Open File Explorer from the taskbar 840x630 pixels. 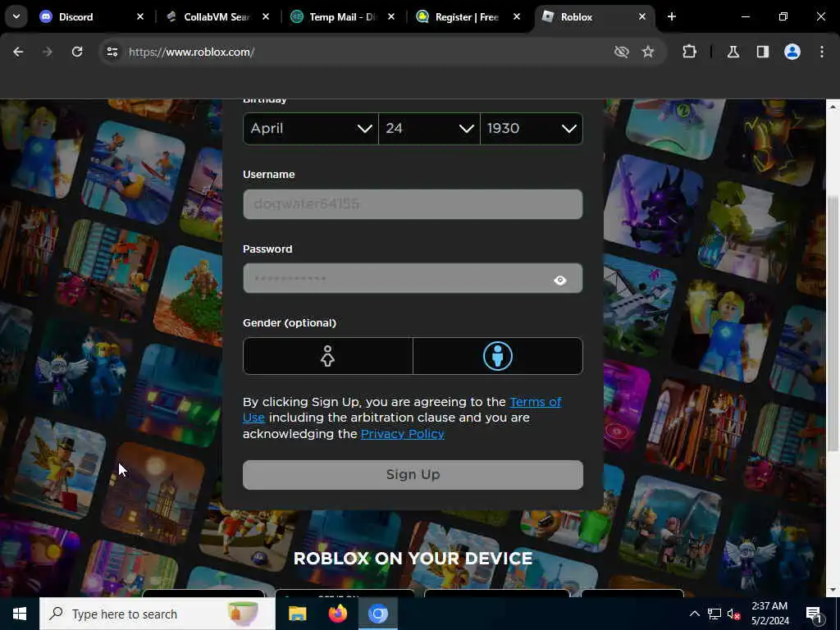(297, 614)
